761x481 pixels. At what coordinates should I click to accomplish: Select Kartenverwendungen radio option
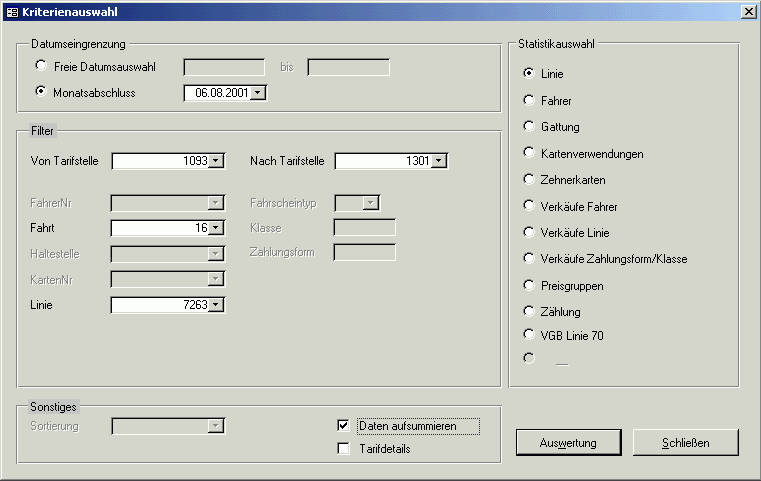click(529, 152)
